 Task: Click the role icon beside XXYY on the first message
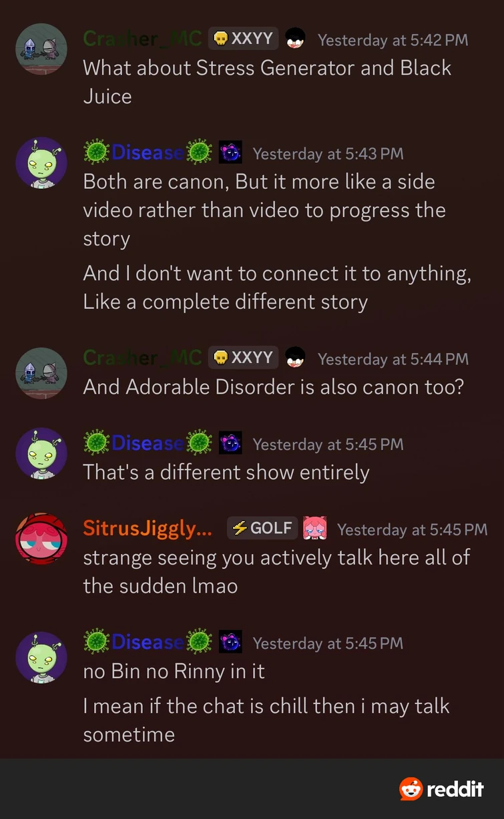click(295, 39)
